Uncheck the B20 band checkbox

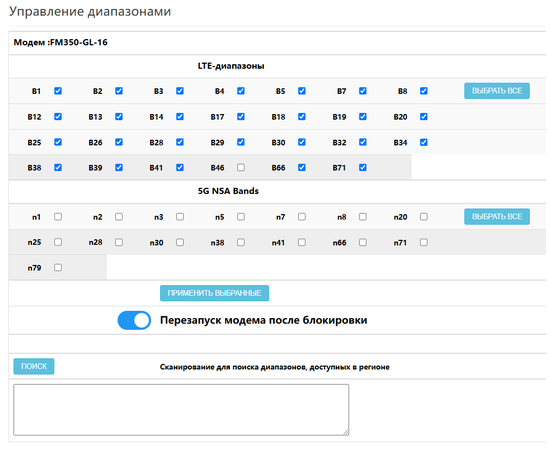pos(424,116)
